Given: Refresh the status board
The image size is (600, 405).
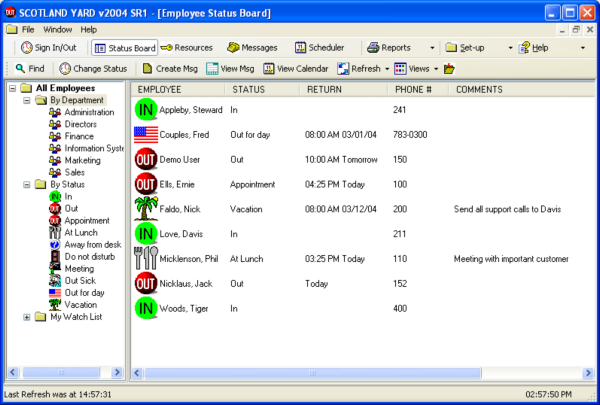Looking at the screenshot, I should pos(359,69).
